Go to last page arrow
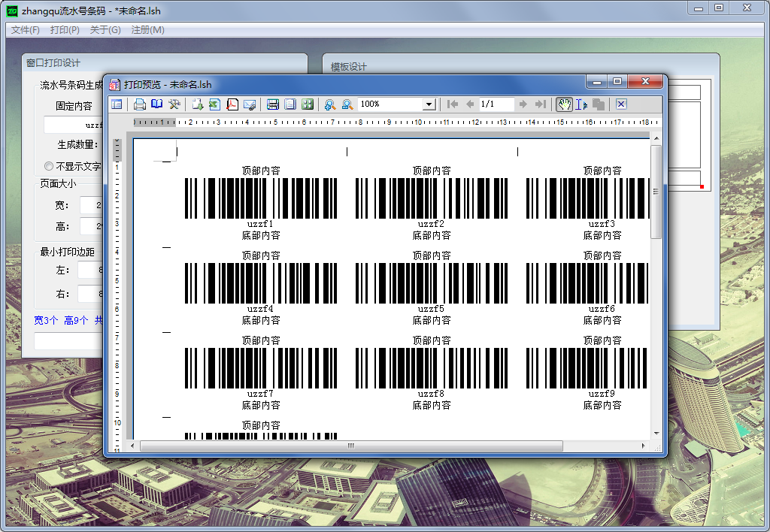This screenshot has height=532, width=770. click(x=540, y=104)
